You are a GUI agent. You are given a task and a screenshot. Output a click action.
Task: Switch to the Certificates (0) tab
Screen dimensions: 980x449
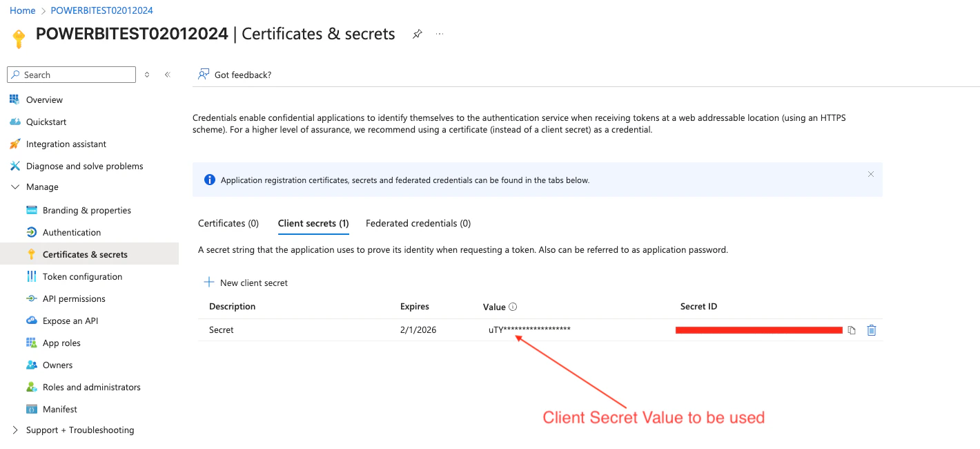pos(228,223)
